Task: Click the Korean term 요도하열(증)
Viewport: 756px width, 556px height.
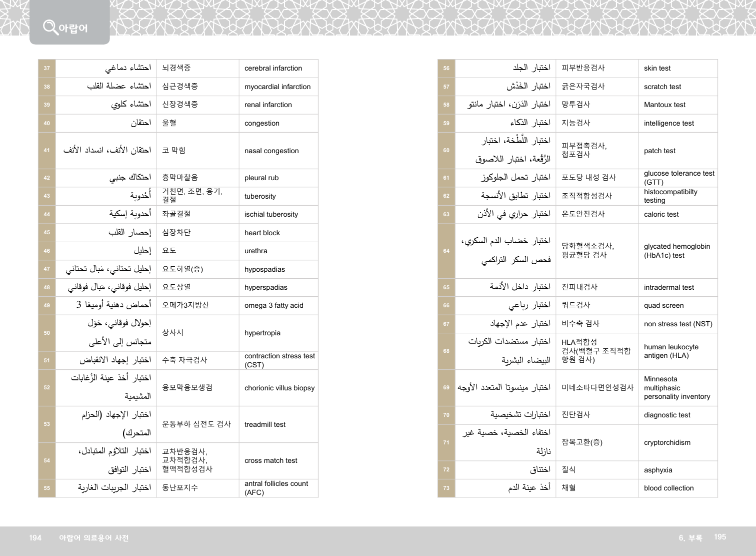Action: [x=182, y=269]
